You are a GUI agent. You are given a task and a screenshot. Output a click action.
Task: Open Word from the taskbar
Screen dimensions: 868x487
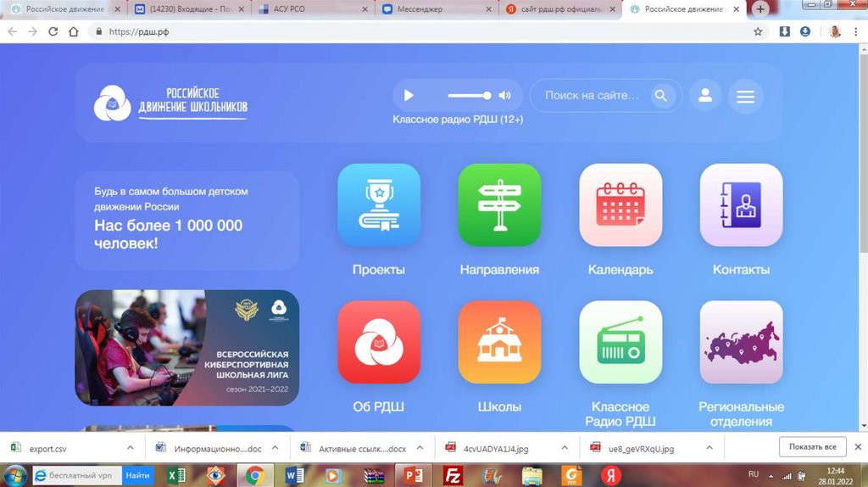tap(294, 475)
